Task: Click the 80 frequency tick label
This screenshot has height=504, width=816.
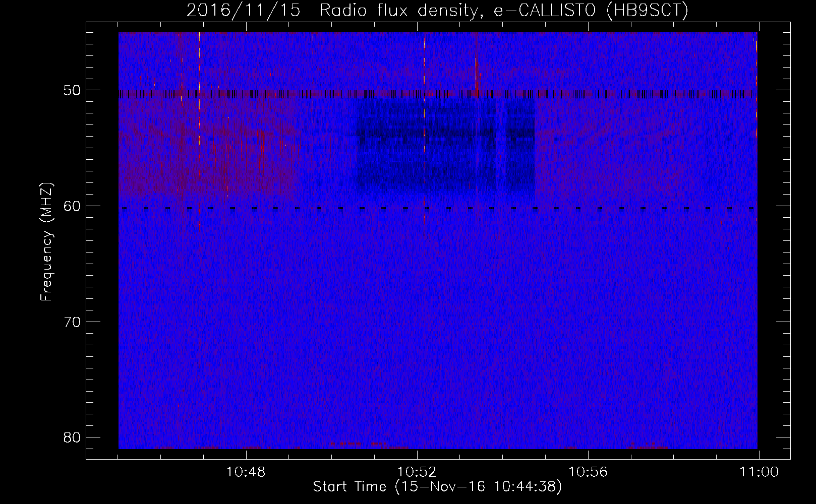Action: pyautogui.click(x=73, y=437)
